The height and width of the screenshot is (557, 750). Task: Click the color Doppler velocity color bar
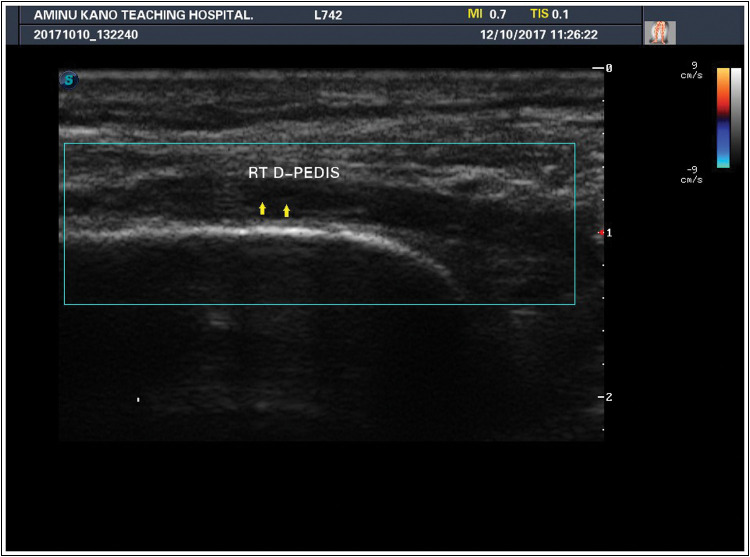coord(723,117)
